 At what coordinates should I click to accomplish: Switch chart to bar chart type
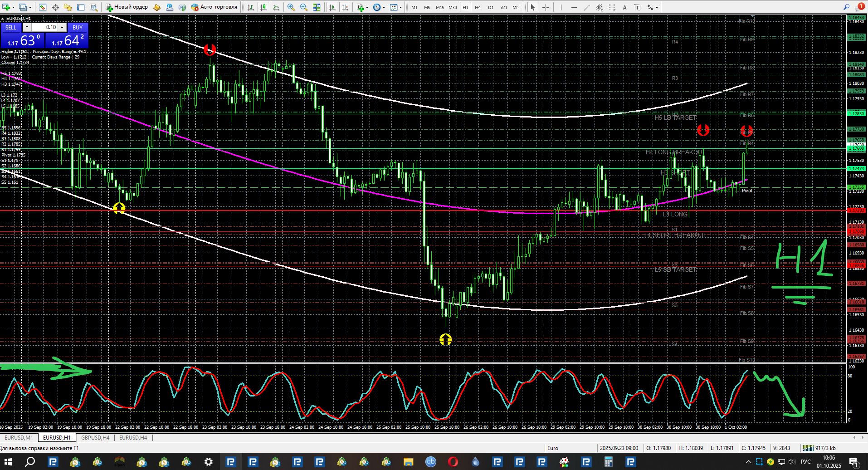(x=251, y=7)
